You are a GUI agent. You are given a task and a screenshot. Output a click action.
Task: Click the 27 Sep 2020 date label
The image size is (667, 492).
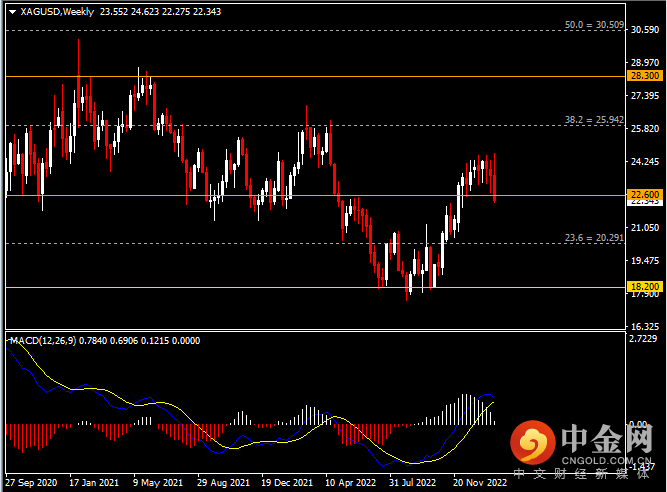pos(30,480)
